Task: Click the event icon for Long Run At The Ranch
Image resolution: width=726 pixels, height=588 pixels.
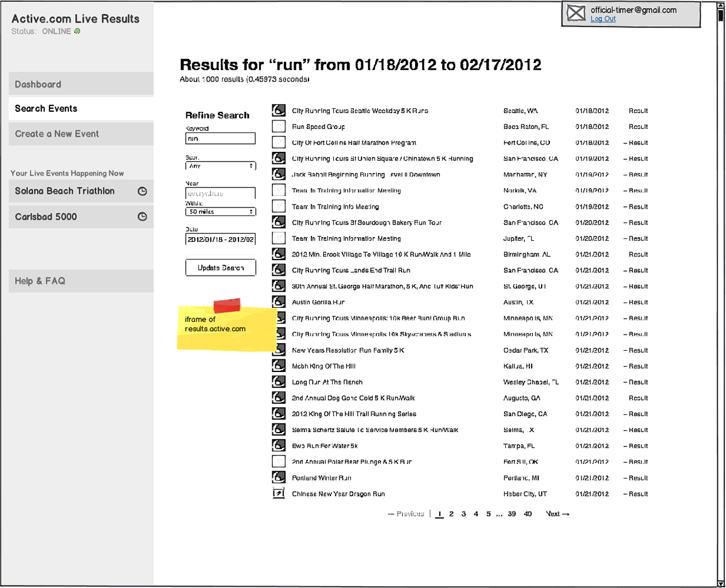Action: click(x=278, y=382)
